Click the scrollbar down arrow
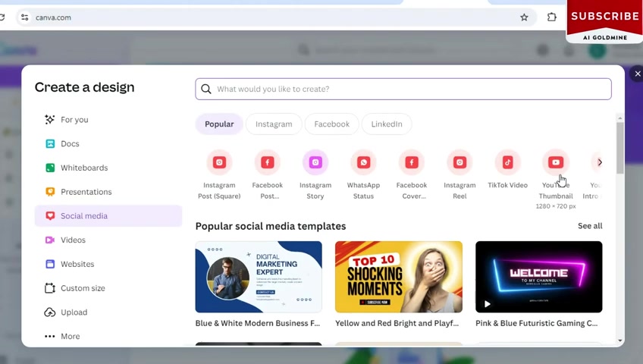This screenshot has width=643, height=364. pyautogui.click(x=620, y=340)
